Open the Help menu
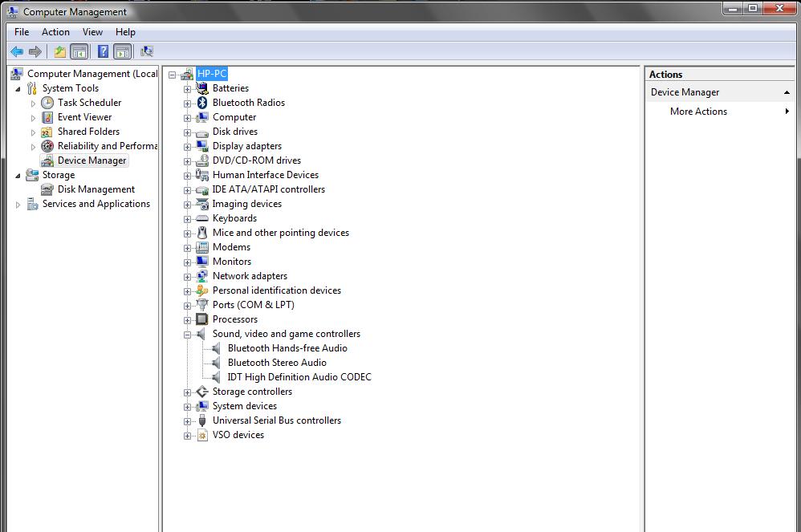The width and height of the screenshot is (801, 532). point(125,32)
